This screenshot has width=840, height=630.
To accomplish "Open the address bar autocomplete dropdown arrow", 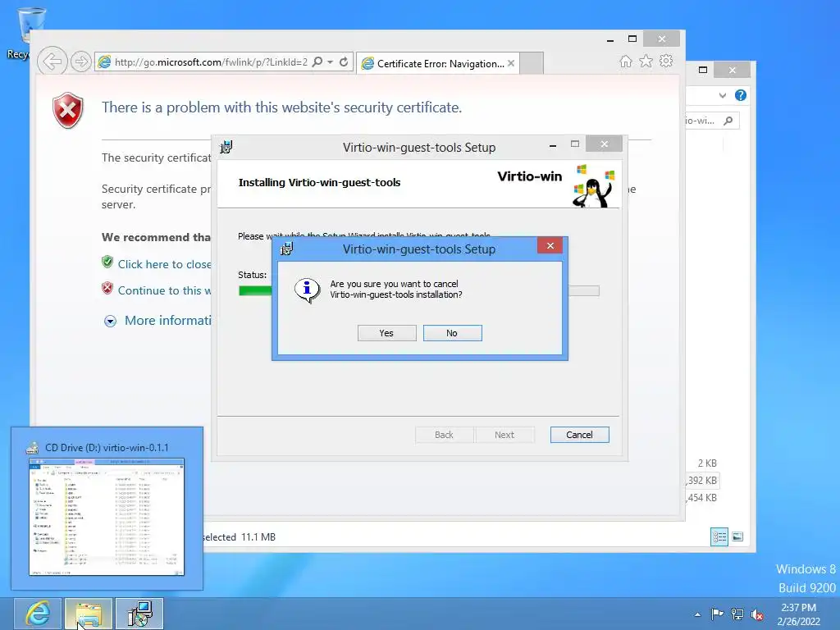I will pyautogui.click(x=330, y=62).
